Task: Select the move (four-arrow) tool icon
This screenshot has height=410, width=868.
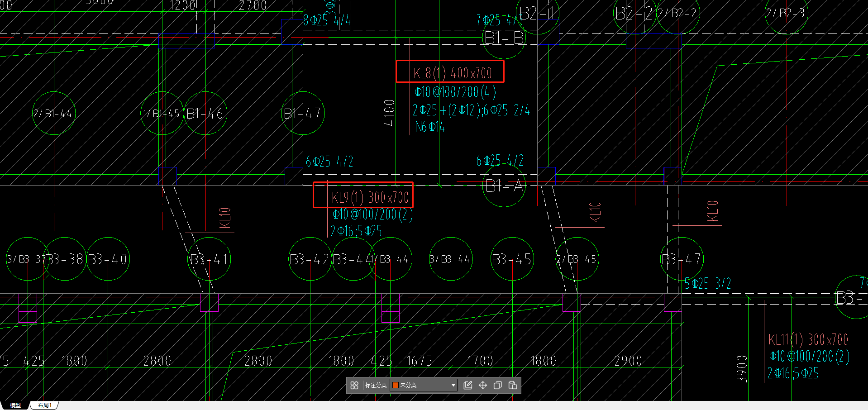Action: 483,385
